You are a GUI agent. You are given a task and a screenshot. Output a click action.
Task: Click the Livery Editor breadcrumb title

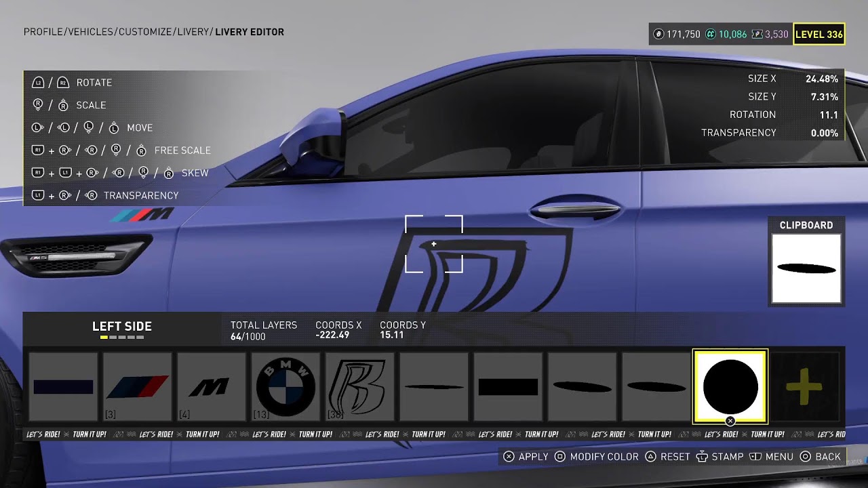[x=250, y=32]
